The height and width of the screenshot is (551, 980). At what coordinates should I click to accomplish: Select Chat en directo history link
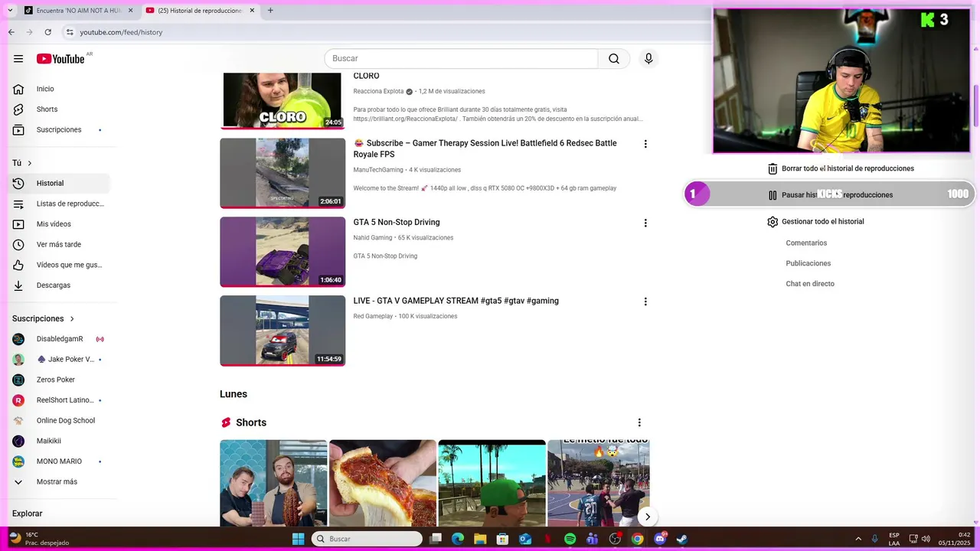tap(810, 284)
